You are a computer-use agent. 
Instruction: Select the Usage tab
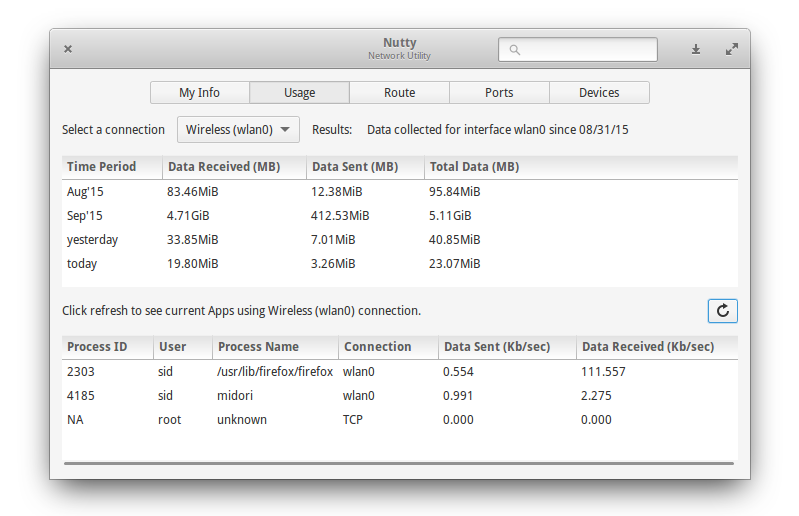coord(300,93)
